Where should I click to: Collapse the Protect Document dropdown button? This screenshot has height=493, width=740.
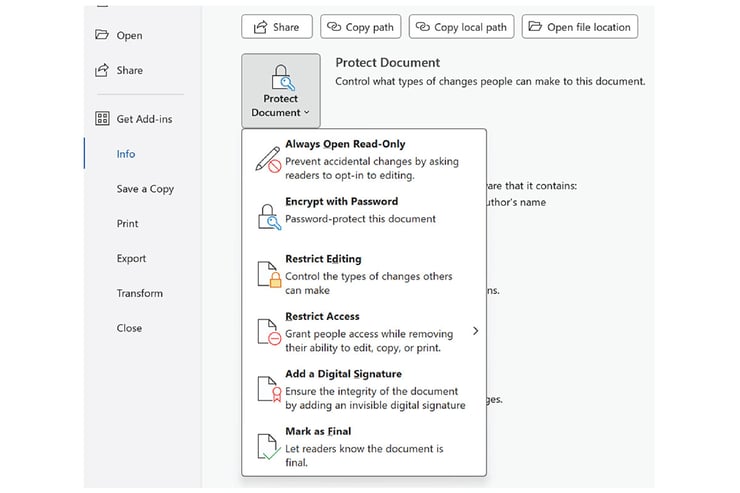pos(281,91)
